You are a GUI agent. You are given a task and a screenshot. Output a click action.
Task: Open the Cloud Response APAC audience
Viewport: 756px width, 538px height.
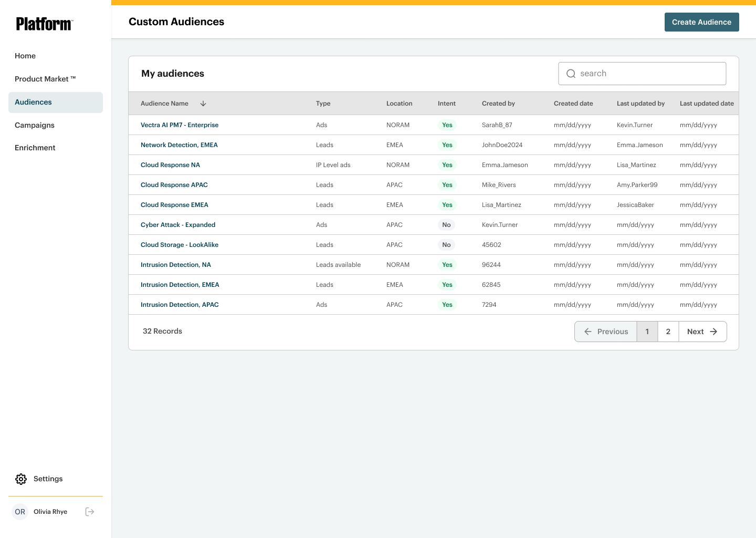(x=174, y=185)
